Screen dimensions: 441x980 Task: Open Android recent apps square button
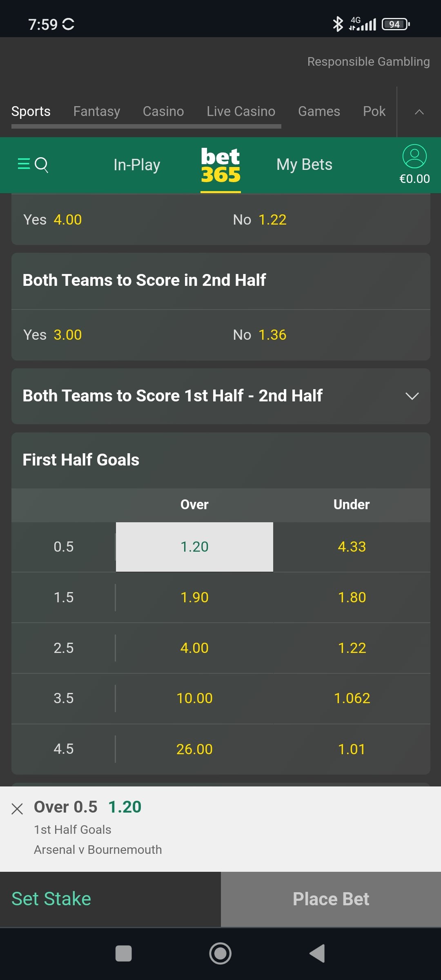click(x=123, y=954)
